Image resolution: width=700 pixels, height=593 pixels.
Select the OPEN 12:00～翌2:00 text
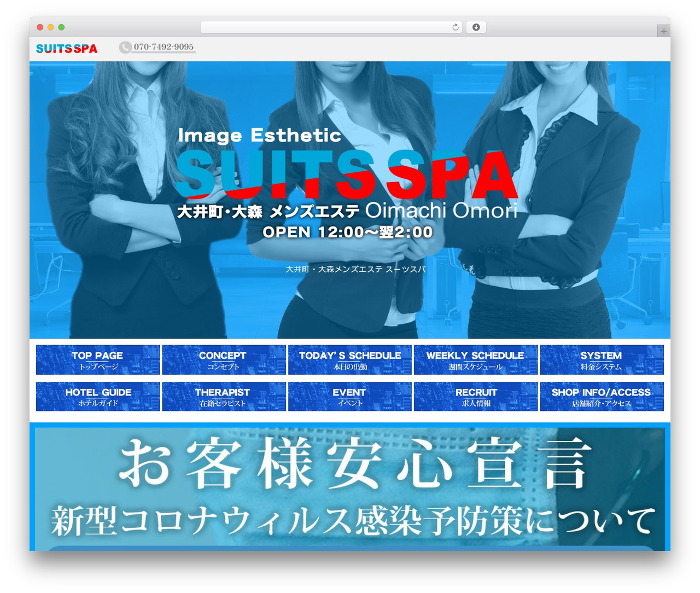tap(348, 232)
